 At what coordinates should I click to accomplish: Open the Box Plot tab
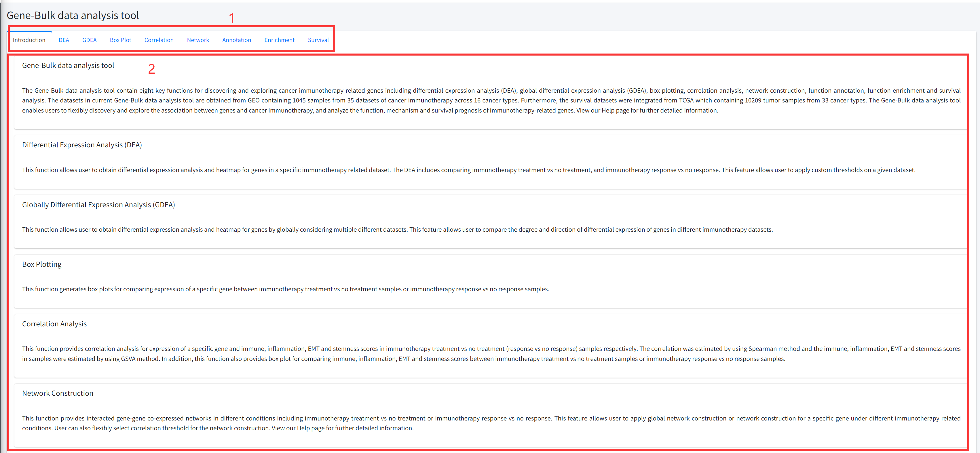click(x=120, y=40)
